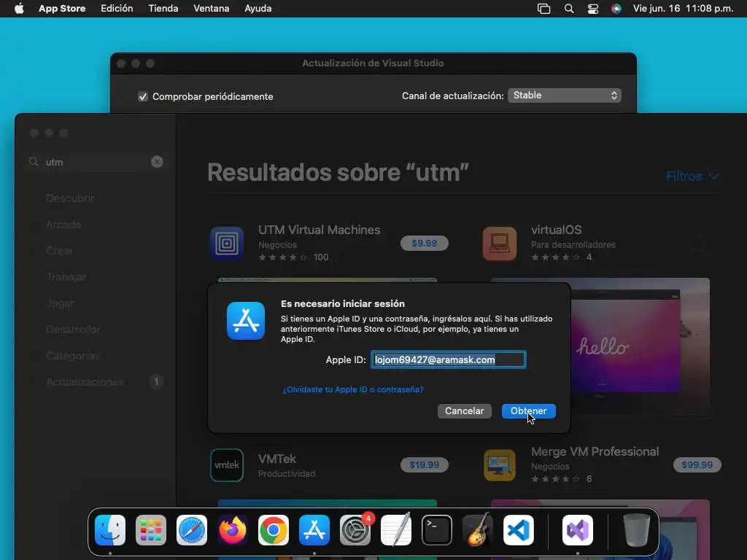Click the App Store icon in dialog
Image resolution: width=747 pixels, height=560 pixels.
click(x=246, y=321)
